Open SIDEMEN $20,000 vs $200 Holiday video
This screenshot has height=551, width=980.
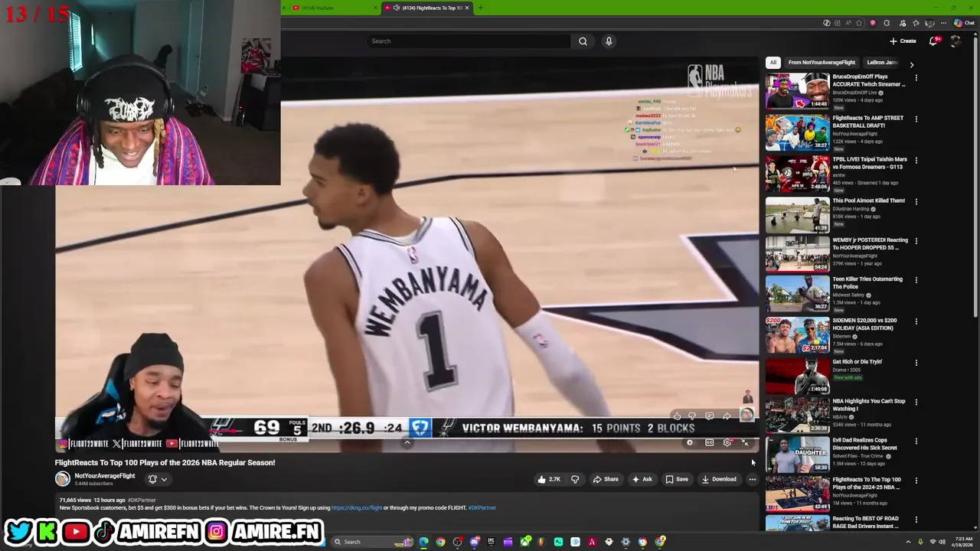pyautogui.click(x=835, y=334)
